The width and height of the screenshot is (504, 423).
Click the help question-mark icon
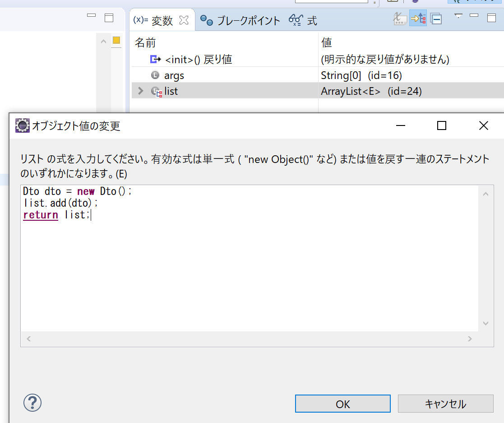coord(32,403)
